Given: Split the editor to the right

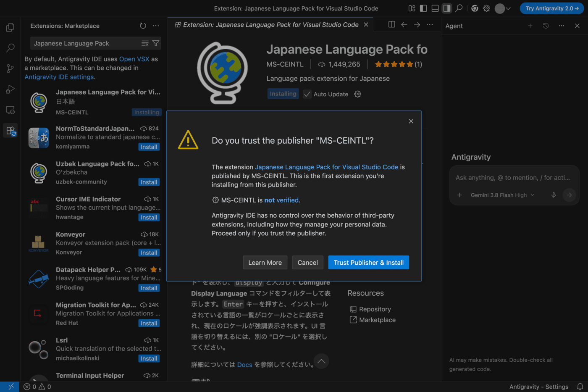Looking at the screenshot, I should point(391,25).
